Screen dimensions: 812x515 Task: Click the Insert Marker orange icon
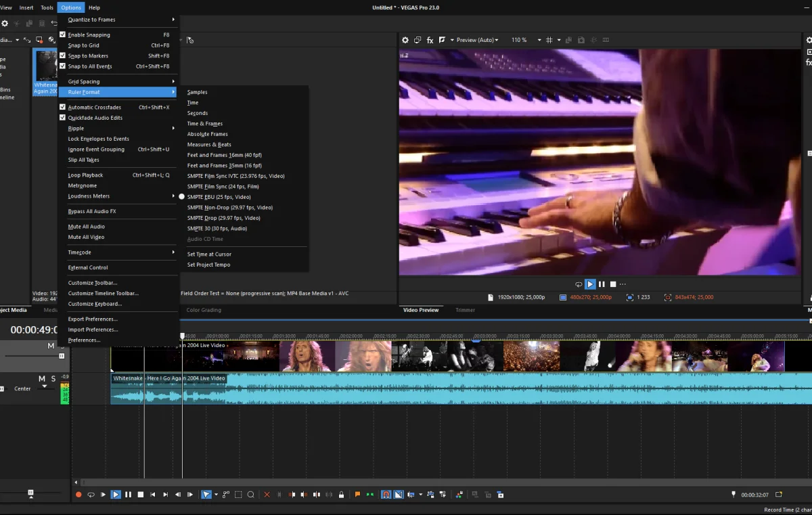pyautogui.click(x=358, y=495)
